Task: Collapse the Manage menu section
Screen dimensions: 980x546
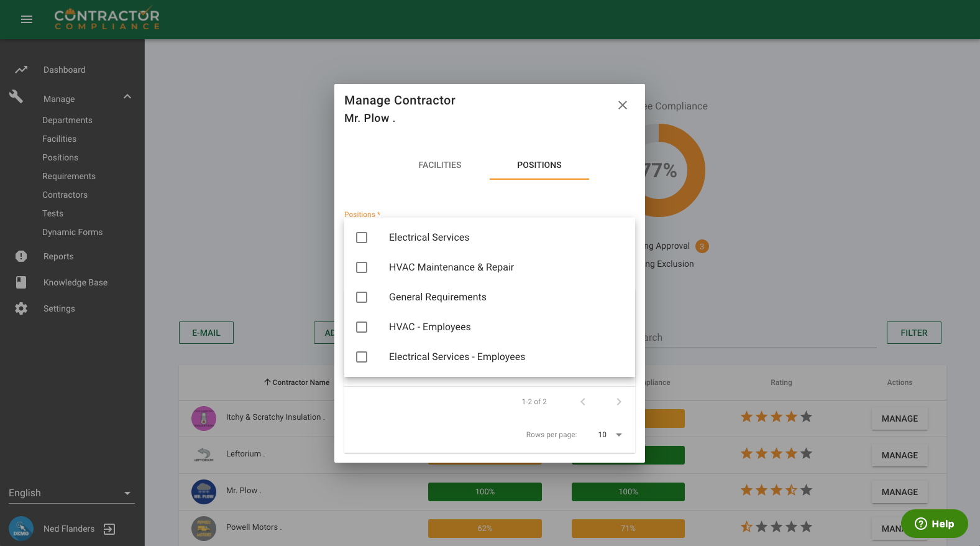Action: (x=127, y=96)
